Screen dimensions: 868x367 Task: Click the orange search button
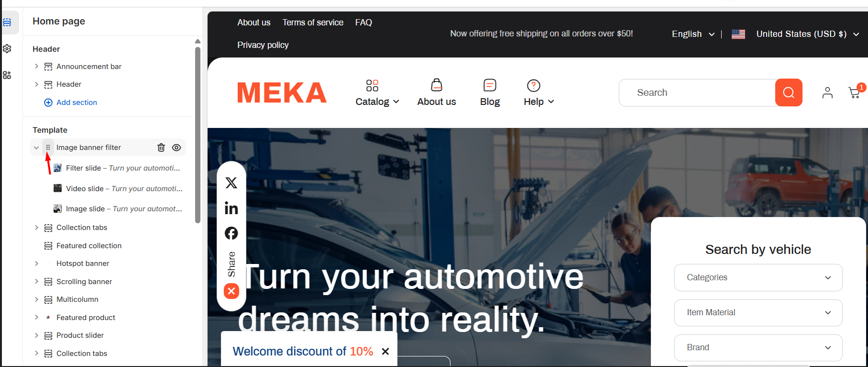point(789,92)
